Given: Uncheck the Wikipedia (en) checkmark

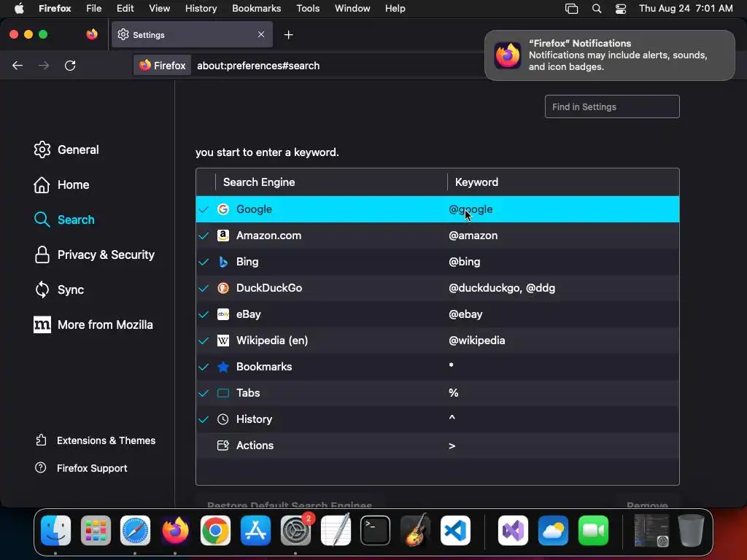Looking at the screenshot, I should (x=204, y=340).
